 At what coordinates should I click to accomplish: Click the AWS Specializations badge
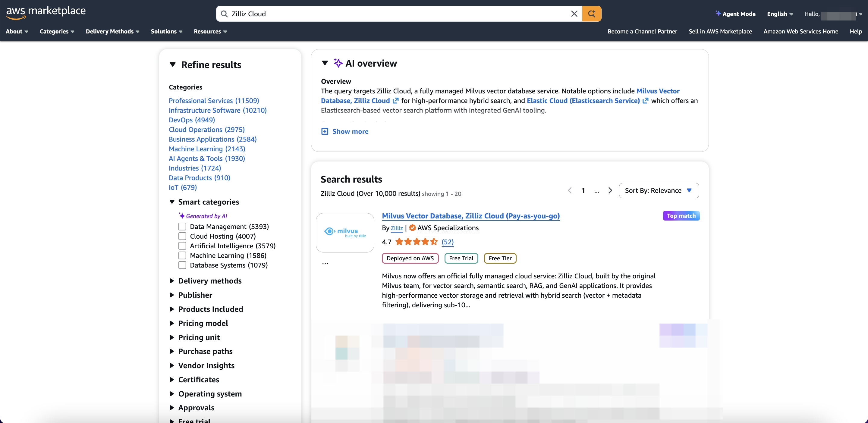444,228
